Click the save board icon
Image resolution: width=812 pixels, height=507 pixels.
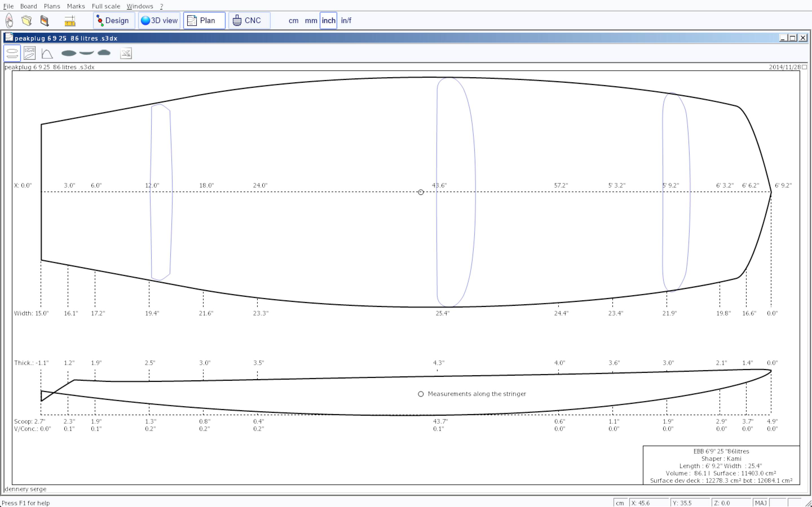(x=45, y=21)
